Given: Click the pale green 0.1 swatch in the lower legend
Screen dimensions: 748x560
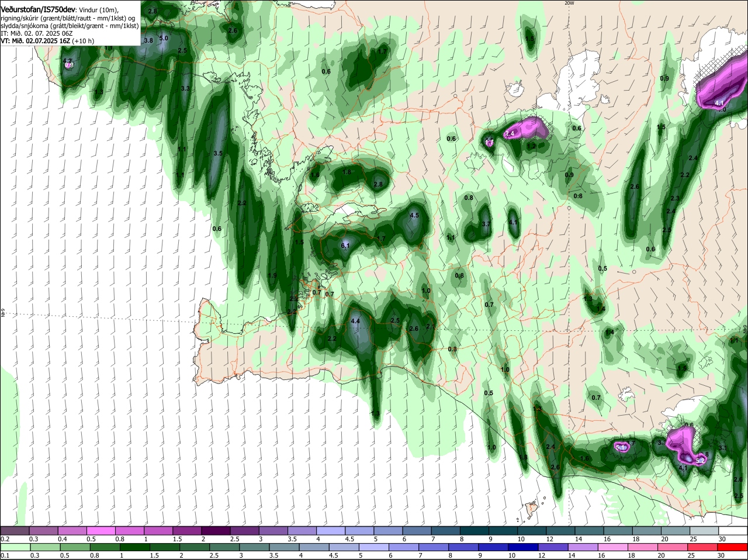Looking at the screenshot, I should [15, 547].
